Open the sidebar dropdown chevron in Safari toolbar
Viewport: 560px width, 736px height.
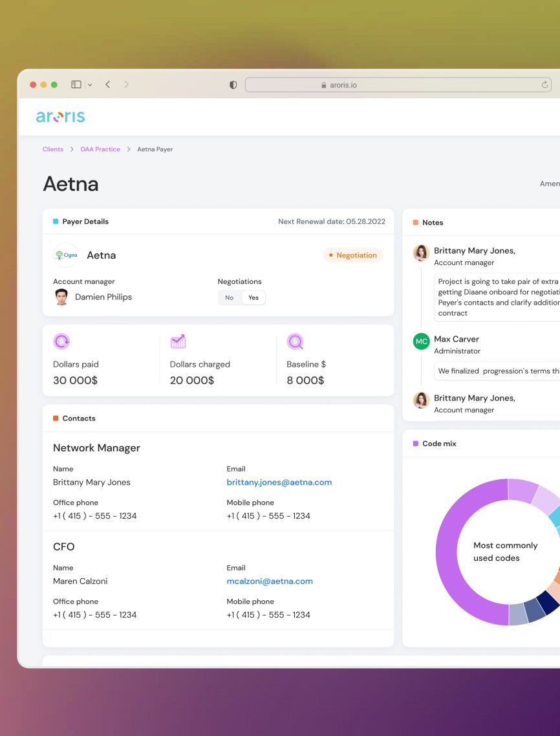coord(90,85)
